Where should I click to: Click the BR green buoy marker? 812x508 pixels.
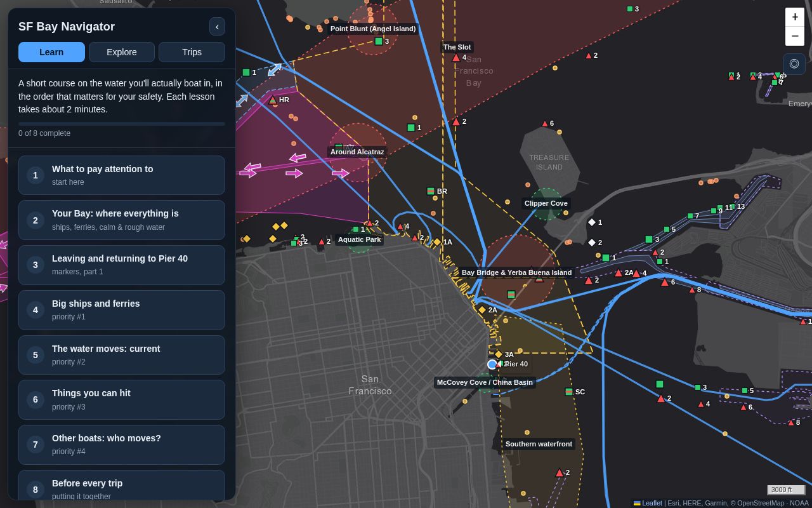[x=431, y=191]
